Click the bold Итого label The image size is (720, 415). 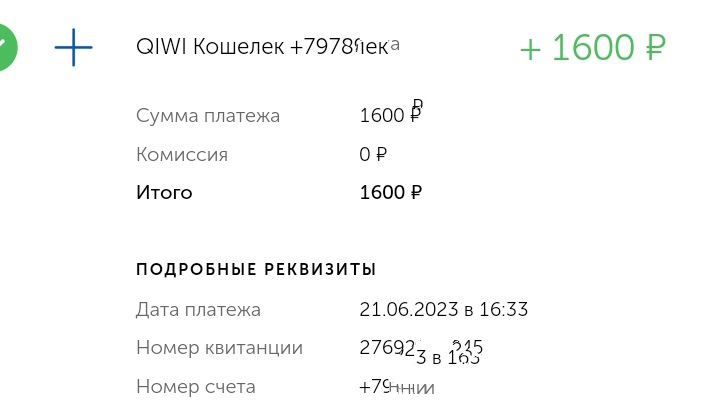click(x=164, y=193)
